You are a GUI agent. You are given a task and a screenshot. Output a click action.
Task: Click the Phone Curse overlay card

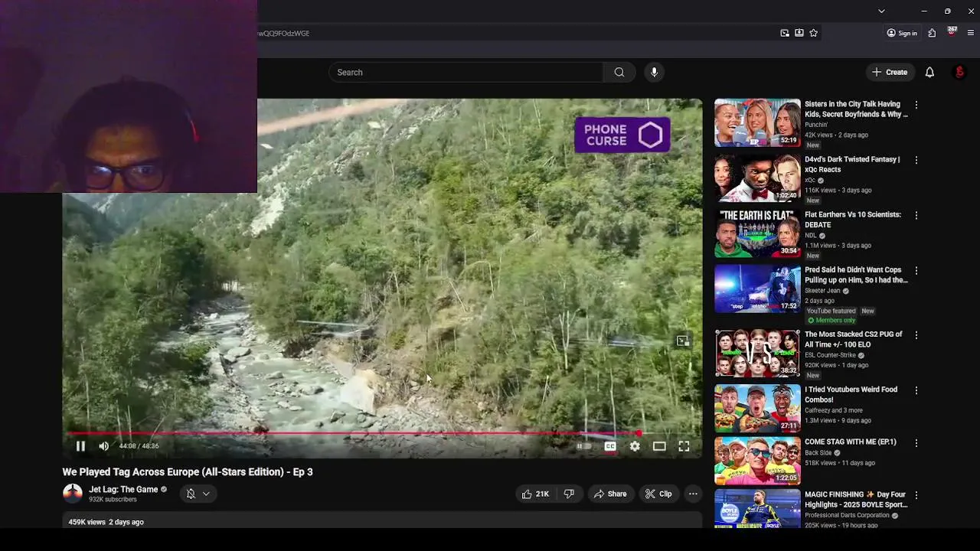622,135
